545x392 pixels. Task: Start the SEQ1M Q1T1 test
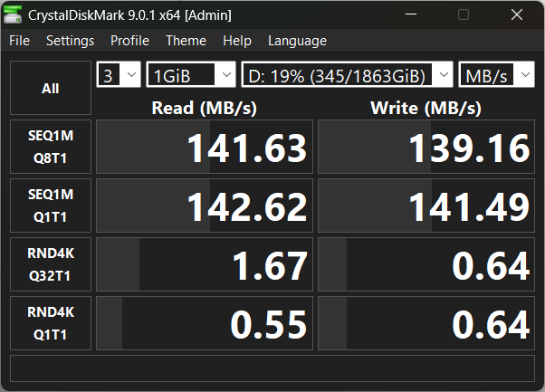51,206
